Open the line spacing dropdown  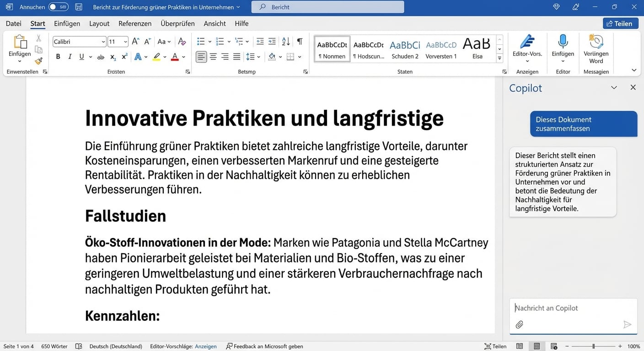tap(258, 57)
